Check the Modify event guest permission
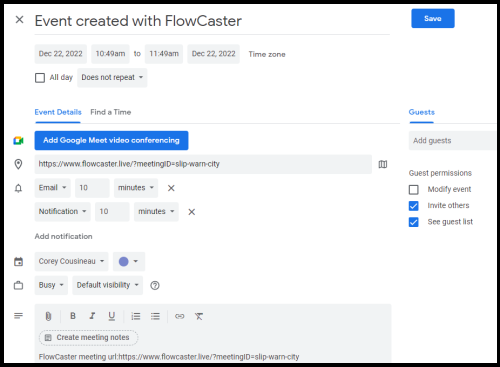Screen dimensions: 500x367 414,190
